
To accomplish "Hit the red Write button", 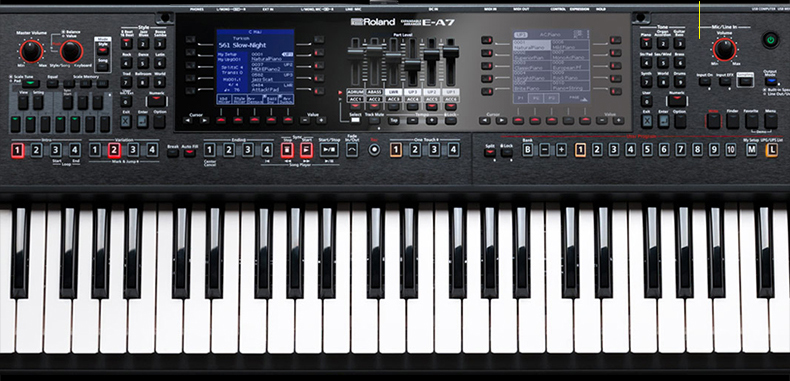I will 713,121.
